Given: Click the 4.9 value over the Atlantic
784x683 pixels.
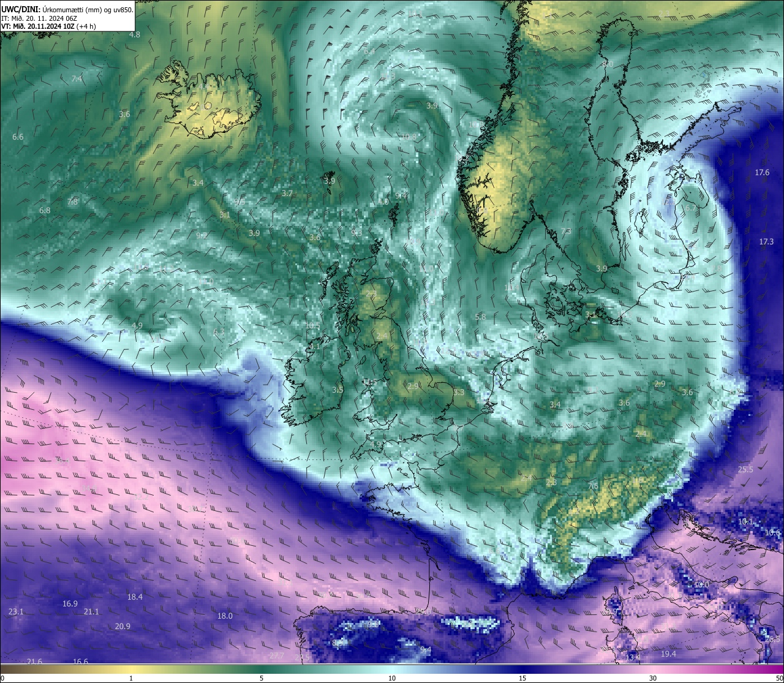Looking at the screenshot, I should (137, 325).
